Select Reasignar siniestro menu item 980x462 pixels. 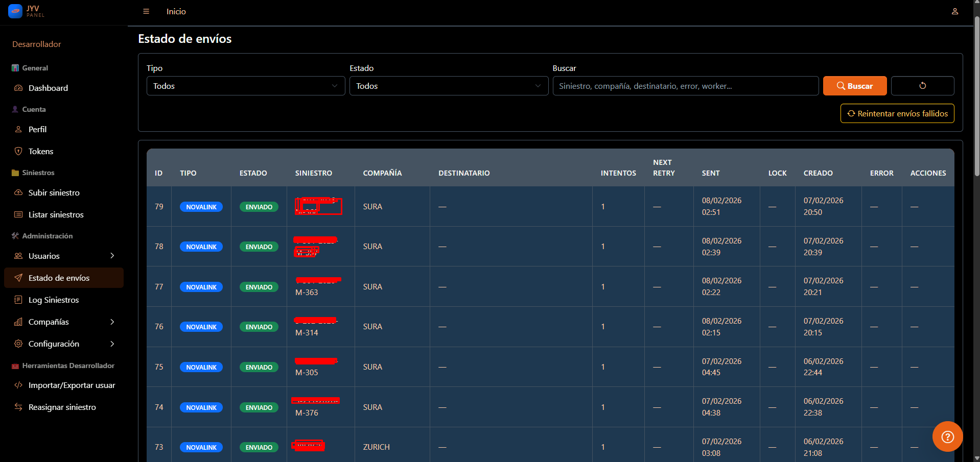pos(62,407)
